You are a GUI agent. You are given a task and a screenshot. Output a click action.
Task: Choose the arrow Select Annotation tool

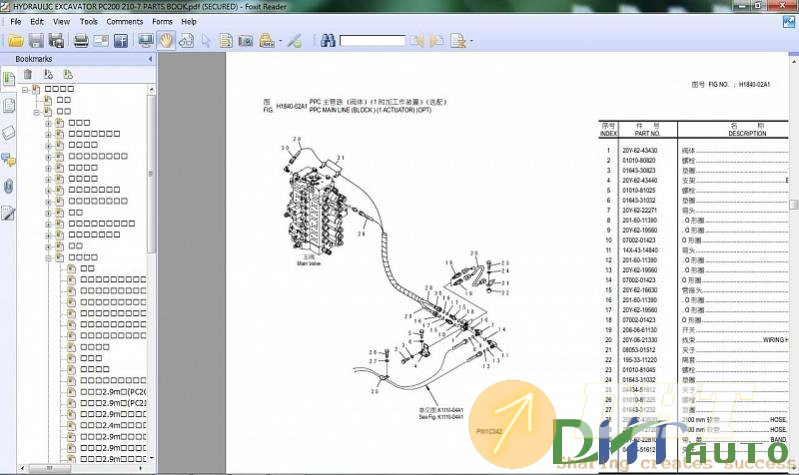(206, 41)
